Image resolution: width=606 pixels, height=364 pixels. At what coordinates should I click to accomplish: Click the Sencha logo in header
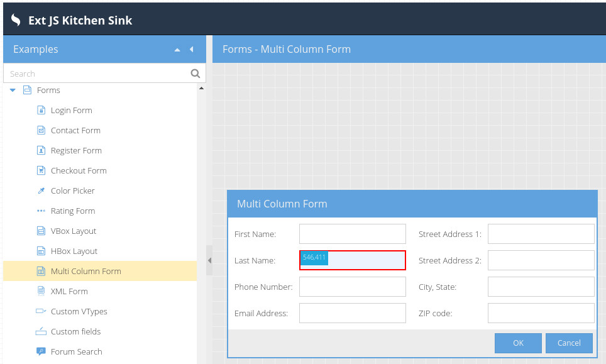click(x=16, y=20)
